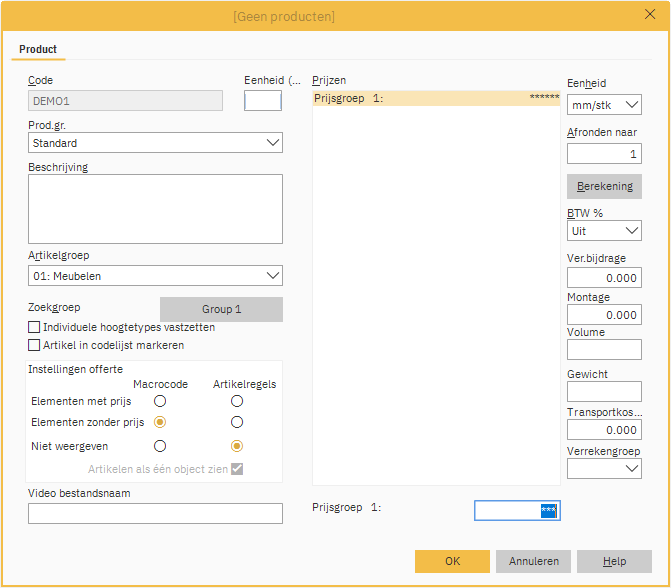Switch to the Product tab
Screen dimensions: 671x588
(x=38, y=49)
